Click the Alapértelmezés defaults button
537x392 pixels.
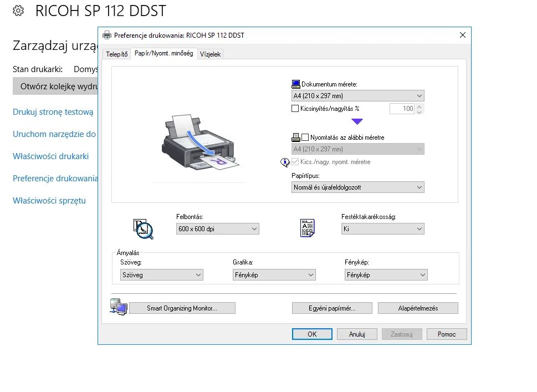(x=418, y=308)
